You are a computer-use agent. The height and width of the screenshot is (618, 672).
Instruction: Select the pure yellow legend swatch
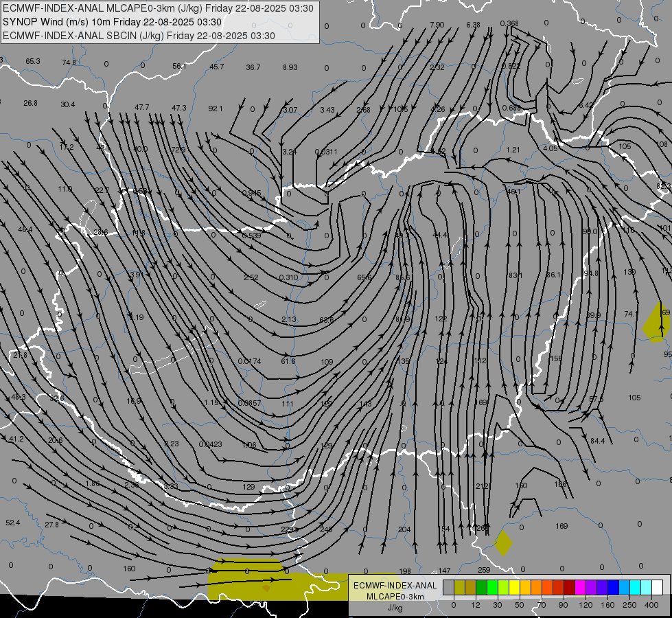[515, 588]
